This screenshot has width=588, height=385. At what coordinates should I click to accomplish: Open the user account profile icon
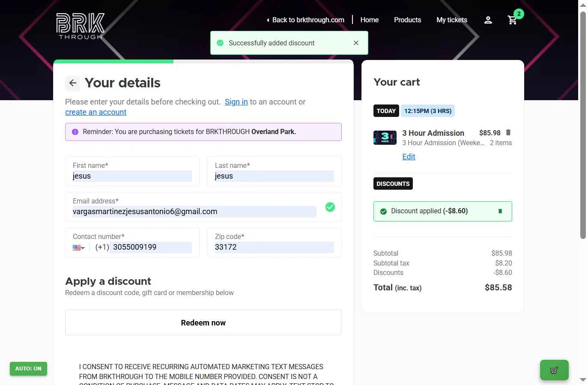[488, 20]
